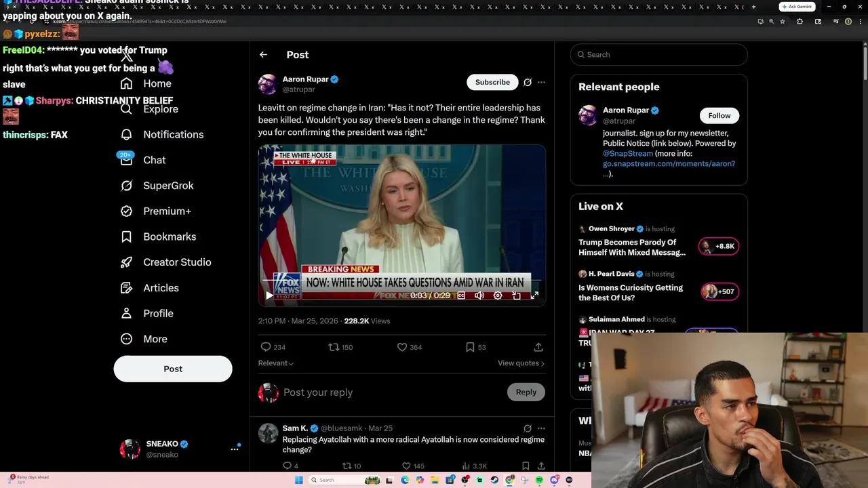Open the Notifications bell icon
Viewport: 868px width, 488px height.
coord(126,134)
